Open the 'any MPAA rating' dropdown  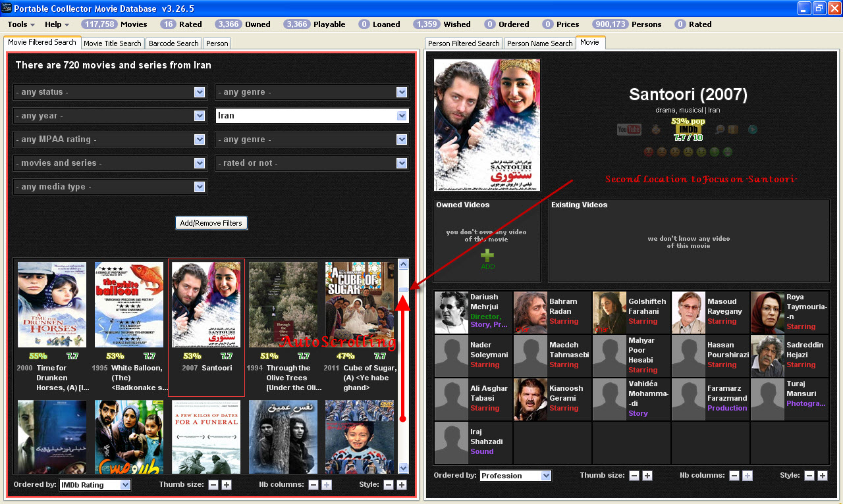(x=110, y=139)
